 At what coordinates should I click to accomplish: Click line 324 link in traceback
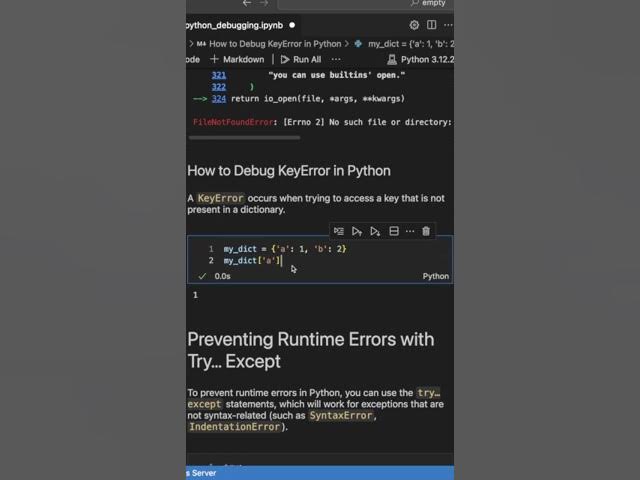coord(219,98)
